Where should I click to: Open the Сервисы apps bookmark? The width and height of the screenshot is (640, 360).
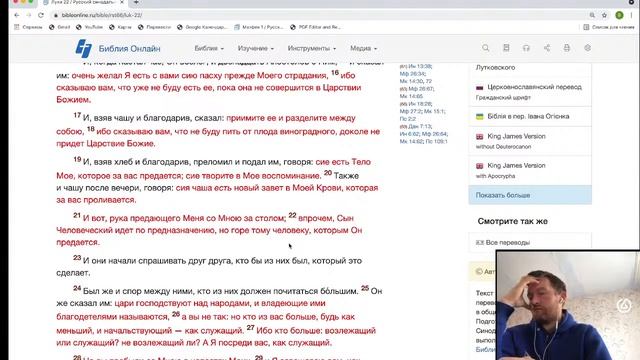coord(28,27)
